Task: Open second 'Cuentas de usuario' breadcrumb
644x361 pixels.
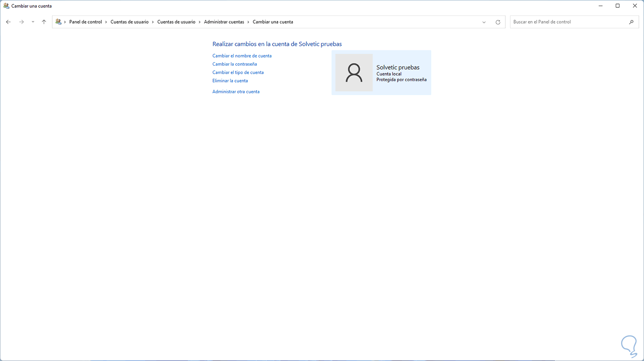Action: click(176, 22)
